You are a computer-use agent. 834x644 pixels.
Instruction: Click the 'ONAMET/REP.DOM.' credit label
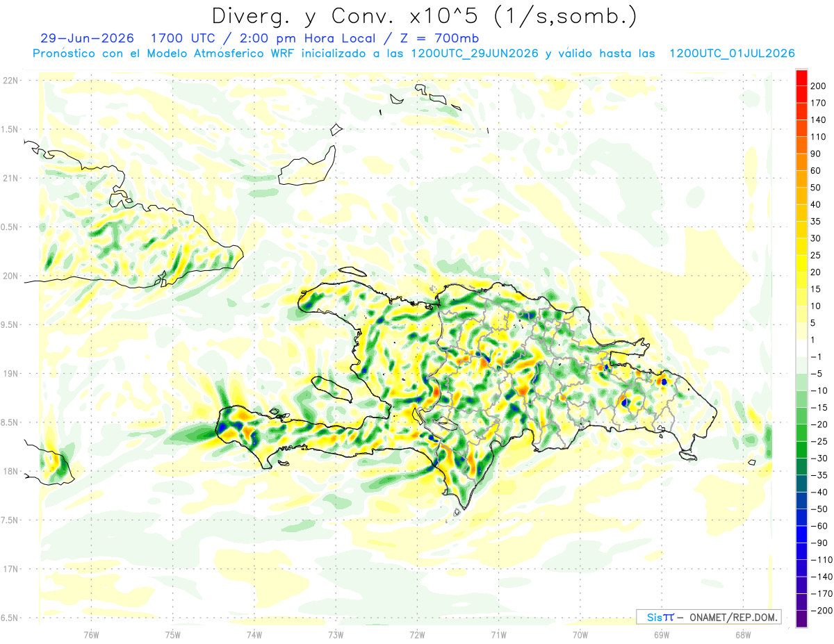tap(734, 617)
